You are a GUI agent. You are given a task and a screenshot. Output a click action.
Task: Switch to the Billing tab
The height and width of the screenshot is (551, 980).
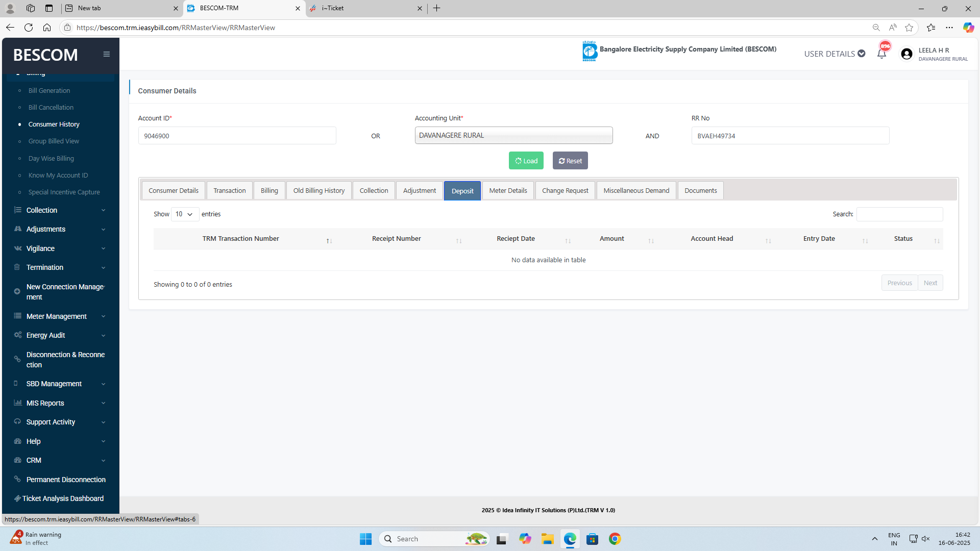click(x=269, y=190)
